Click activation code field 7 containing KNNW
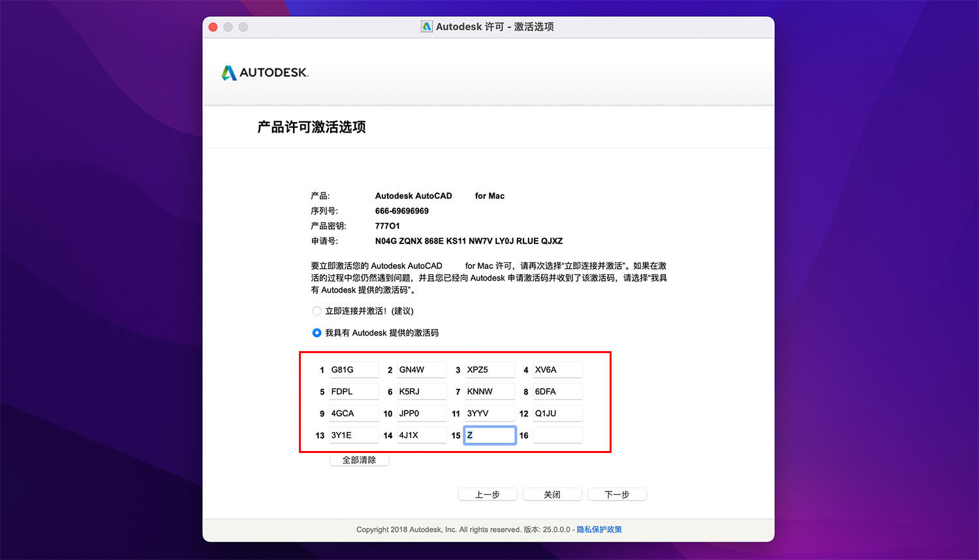Screen dimensions: 979x560 (x=489, y=392)
